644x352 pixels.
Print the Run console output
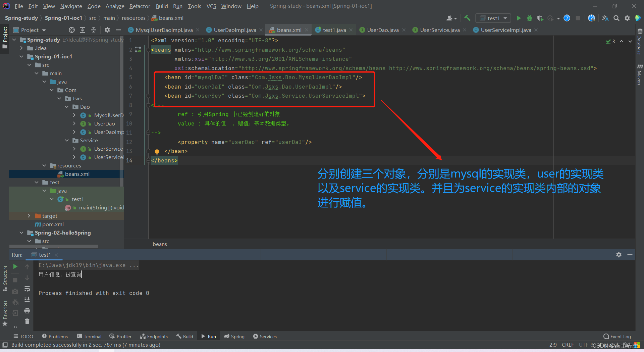[x=27, y=310]
